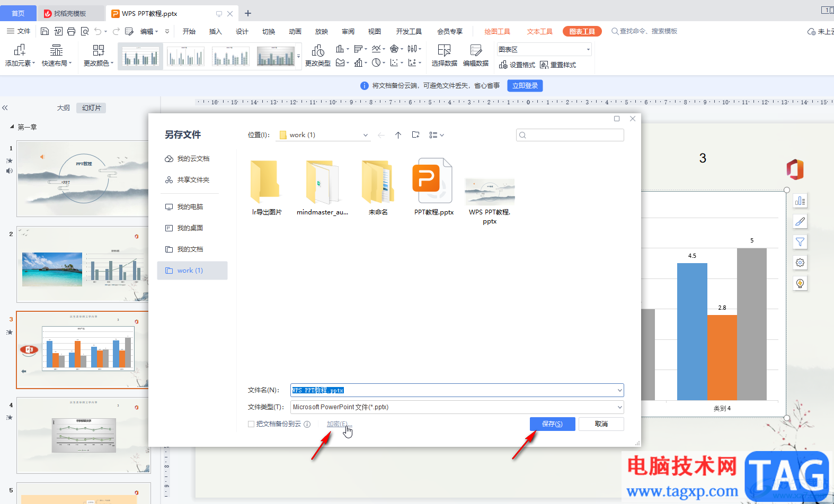Click chart elements icon beside chart

pyautogui.click(x=800, y=201)
